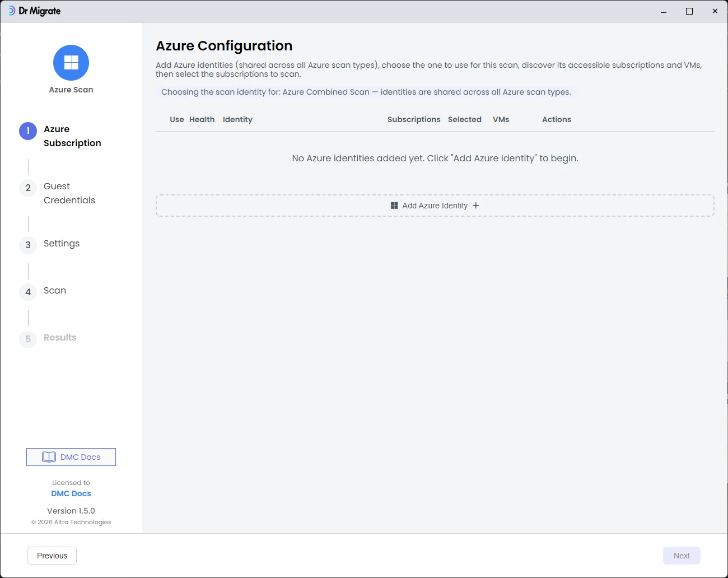Click the Selected column header
Screen dimensions: 728x578
(465, 119)
